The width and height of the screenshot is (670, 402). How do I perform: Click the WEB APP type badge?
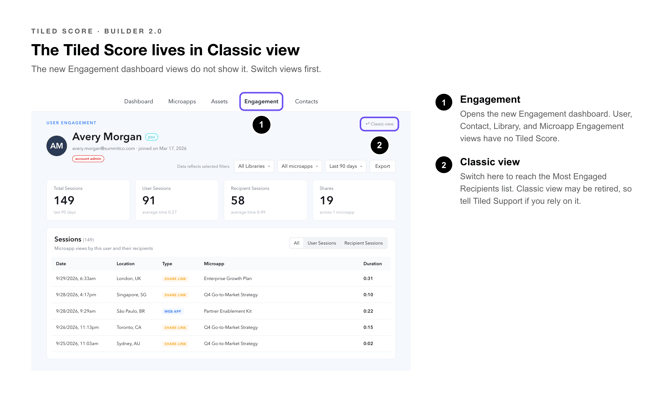click(173, 311)
